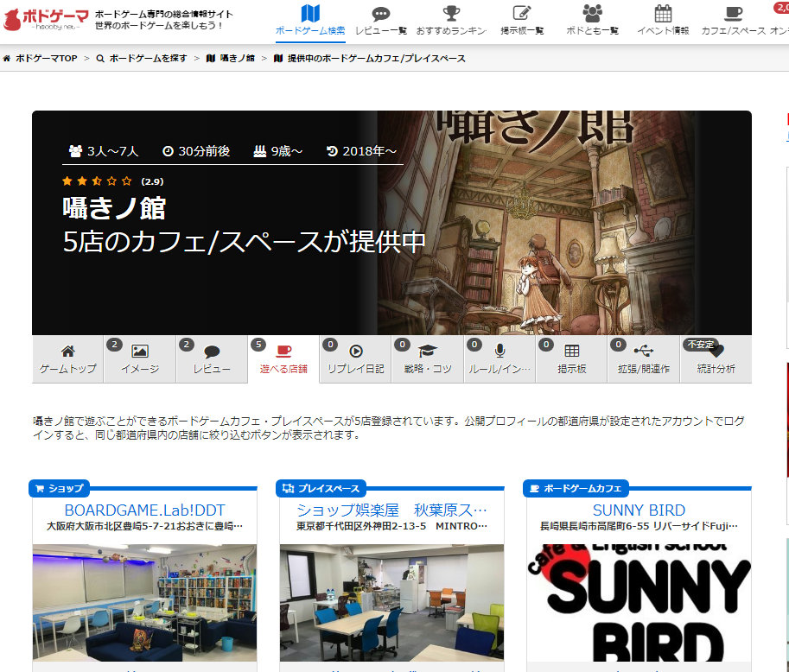This screenshot has height=672, width=789.
Task: Click release year 2018年〜 label
Action: pyautogui.click(x=361, y=151)
